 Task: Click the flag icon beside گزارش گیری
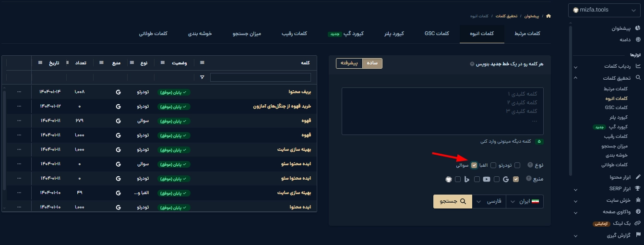[x=638, y=235]
